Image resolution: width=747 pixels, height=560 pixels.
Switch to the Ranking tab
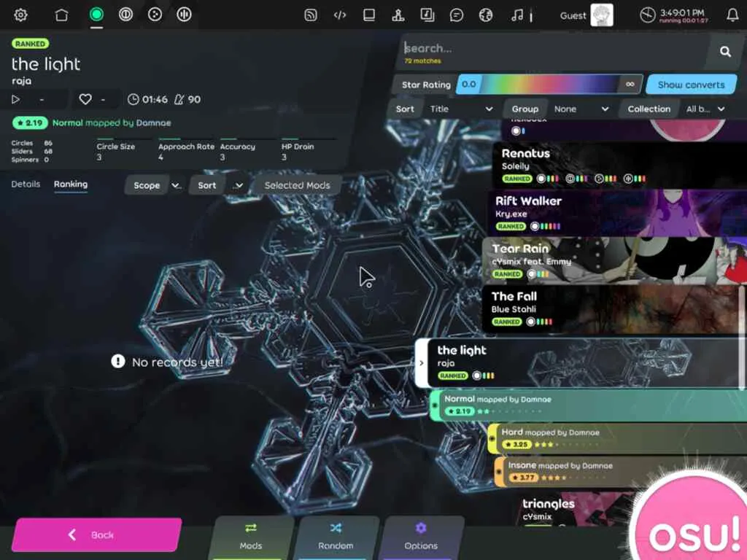coord(71,184)
